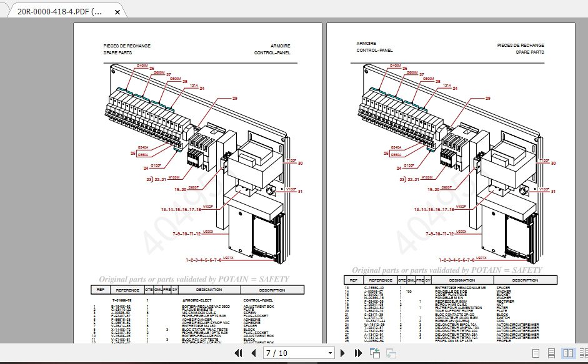Open the page number dropdown
Viewport: 588px width, 364px height.
click(330, 353)
